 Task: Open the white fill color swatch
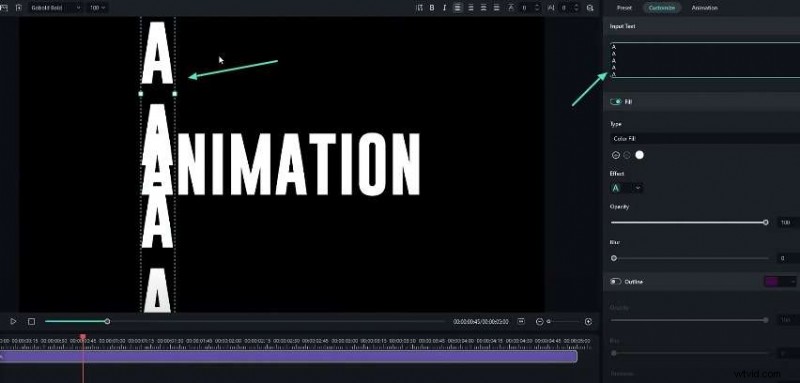(639, 155)
